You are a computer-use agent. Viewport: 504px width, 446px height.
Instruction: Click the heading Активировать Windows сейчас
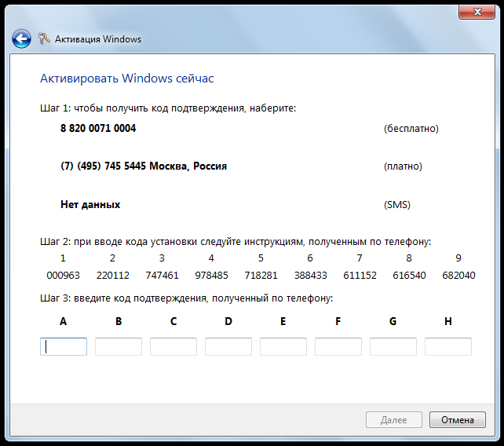click(x=126, y=79)
